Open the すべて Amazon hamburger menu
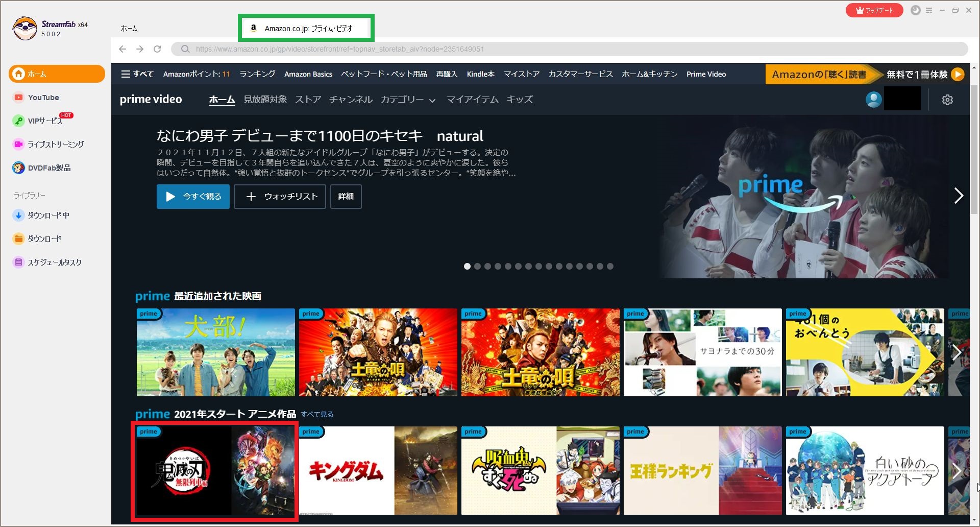 click(x=137, y=74)
